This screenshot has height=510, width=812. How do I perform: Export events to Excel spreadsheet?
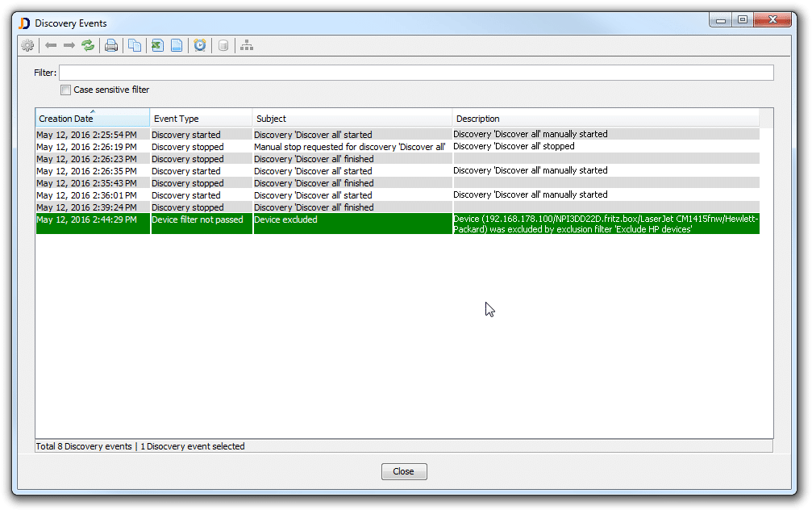coord(157,45)
